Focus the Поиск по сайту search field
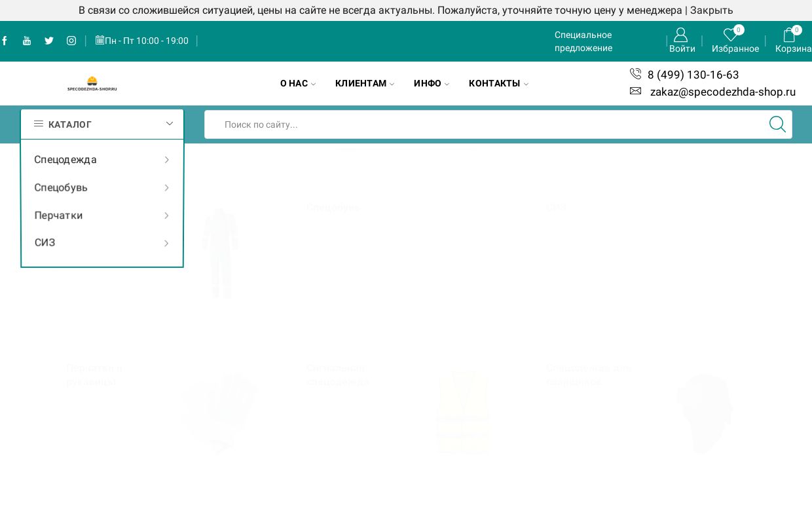This screenshot has height=524, width=812. pos(485,124)
